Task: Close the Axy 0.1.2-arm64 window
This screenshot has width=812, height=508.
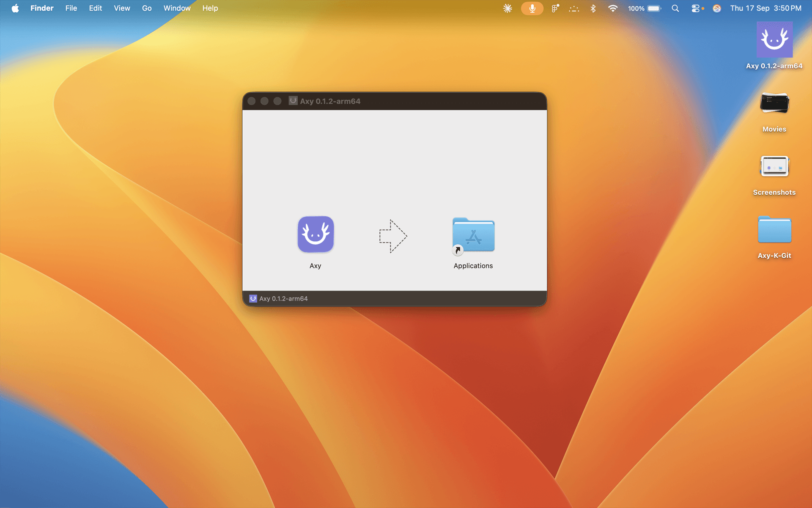Action: pyautogui.click(x=252, y=101)
